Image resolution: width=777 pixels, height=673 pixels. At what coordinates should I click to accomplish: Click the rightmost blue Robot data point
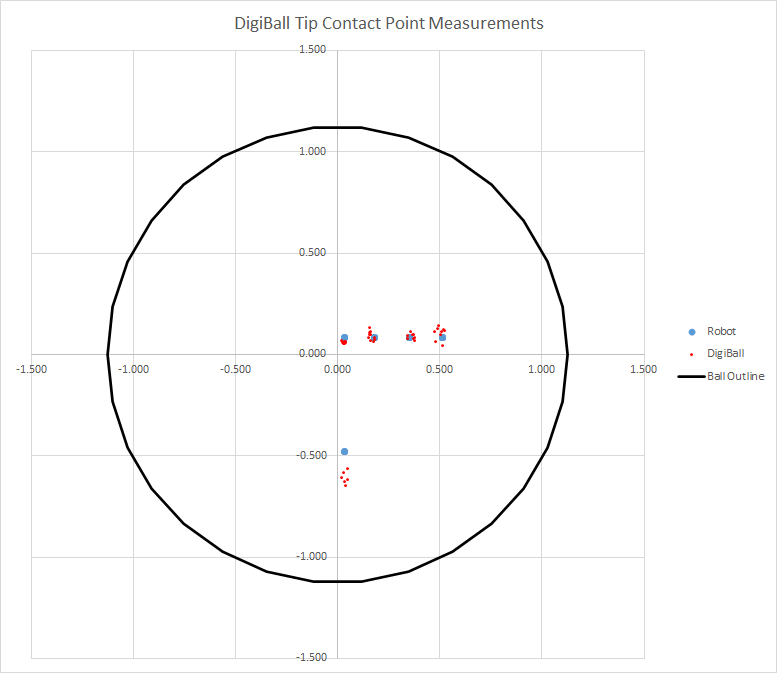pyautogui.click(x=442, y=338)
